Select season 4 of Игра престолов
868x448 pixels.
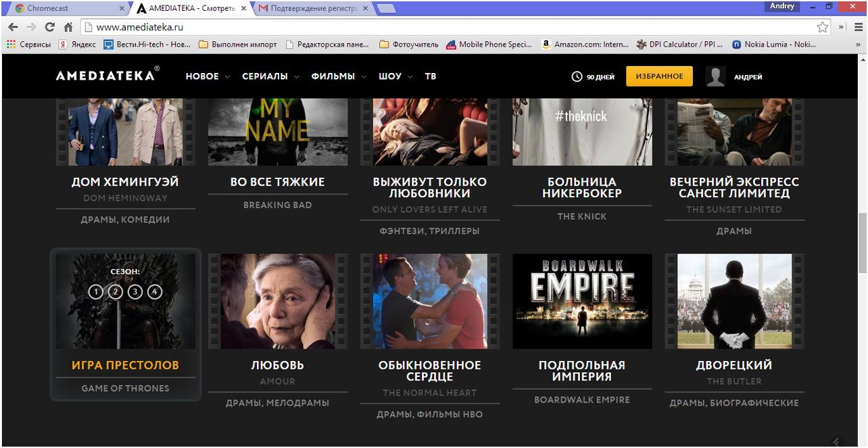click(x=155, y=292)
